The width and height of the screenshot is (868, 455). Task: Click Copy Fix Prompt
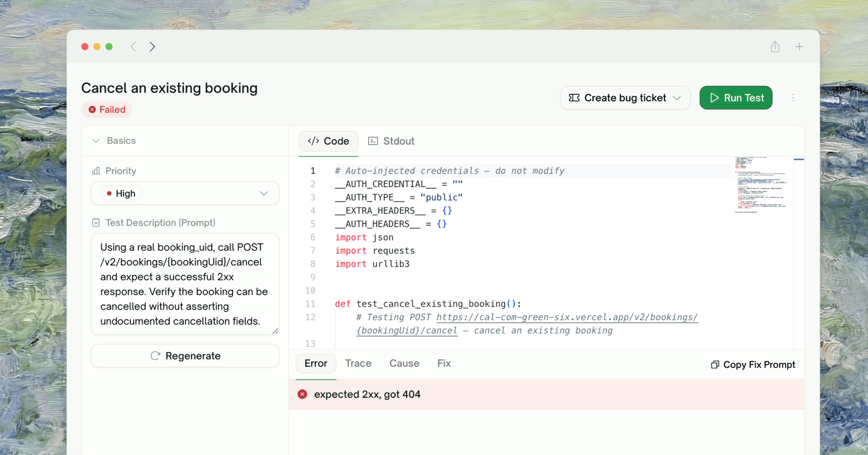click(753, 364)
